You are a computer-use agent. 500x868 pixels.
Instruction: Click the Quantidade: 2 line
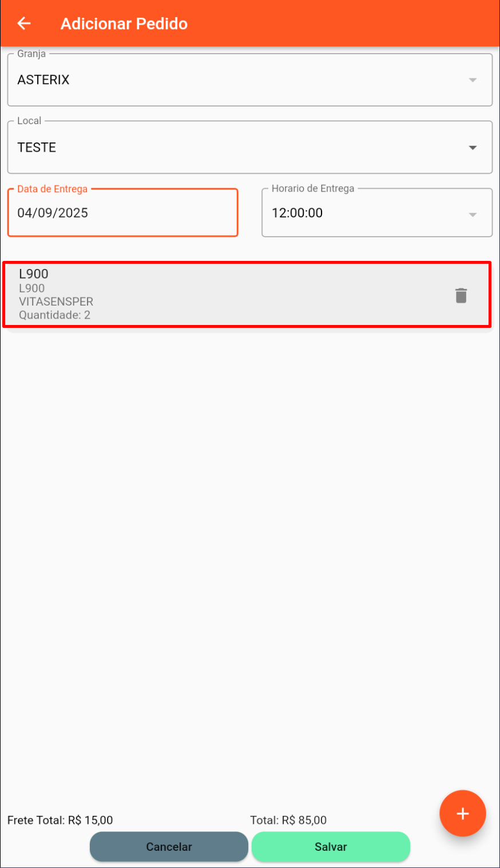click(x=54, y=315)
